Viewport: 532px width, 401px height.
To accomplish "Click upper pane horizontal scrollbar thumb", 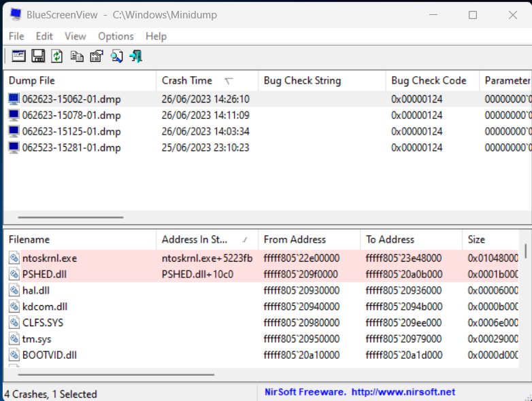I will pos(71,217).
